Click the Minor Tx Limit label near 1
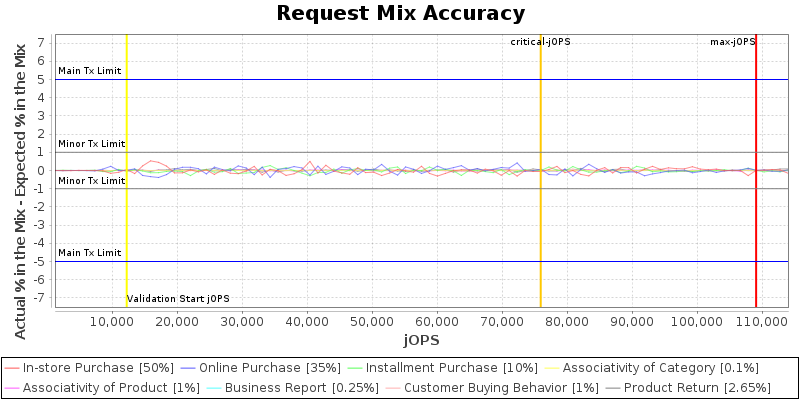The image size is (800, 400). click(91, 144)
